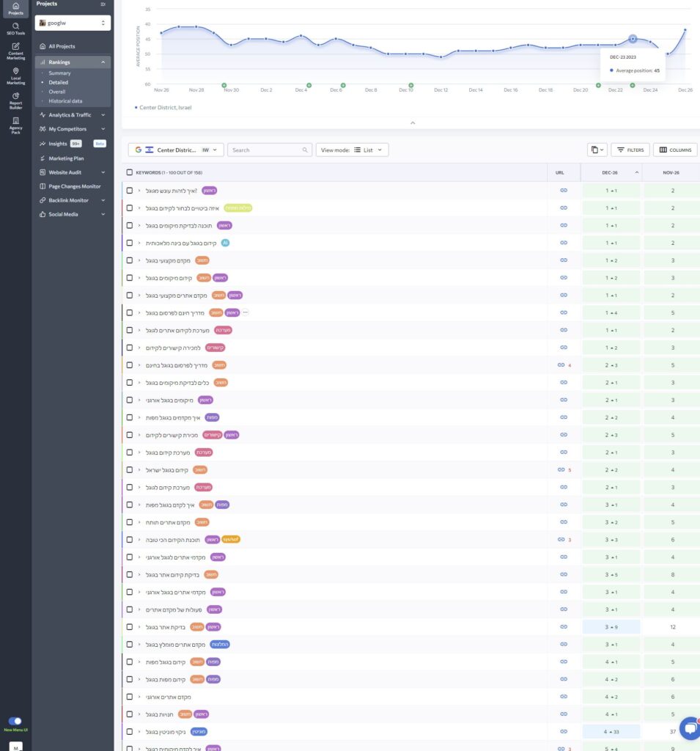700x751 pixels.
Task: Open the copy/export icon dropdown
Action: click(x=597, y=150)
